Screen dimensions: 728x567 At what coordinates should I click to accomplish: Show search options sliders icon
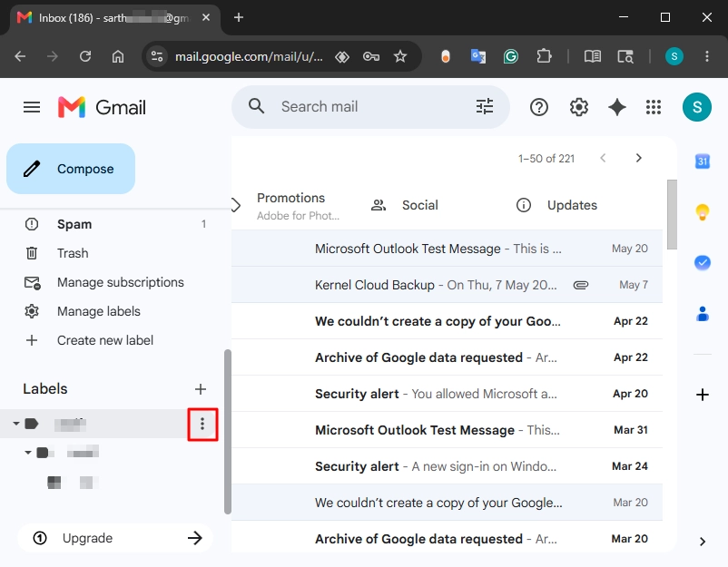[484, 107]
